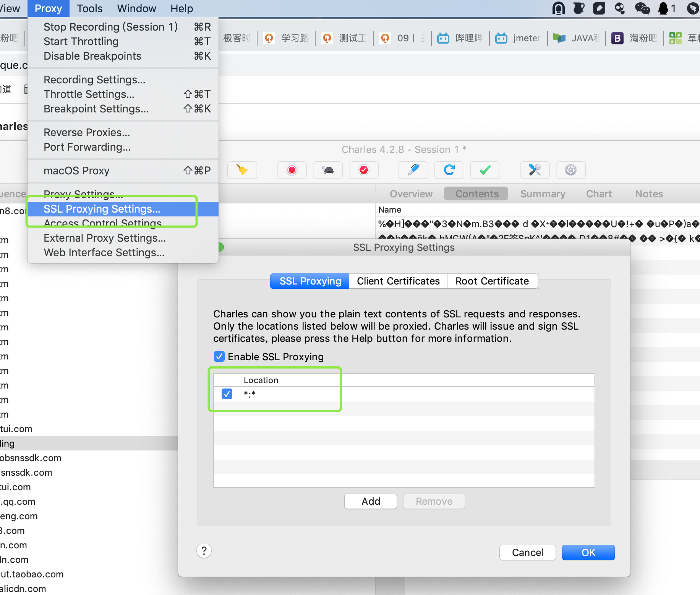The image size is (700, 595).
Task: Toggle macOS Proxy menu item
Action: pos(123,171)
